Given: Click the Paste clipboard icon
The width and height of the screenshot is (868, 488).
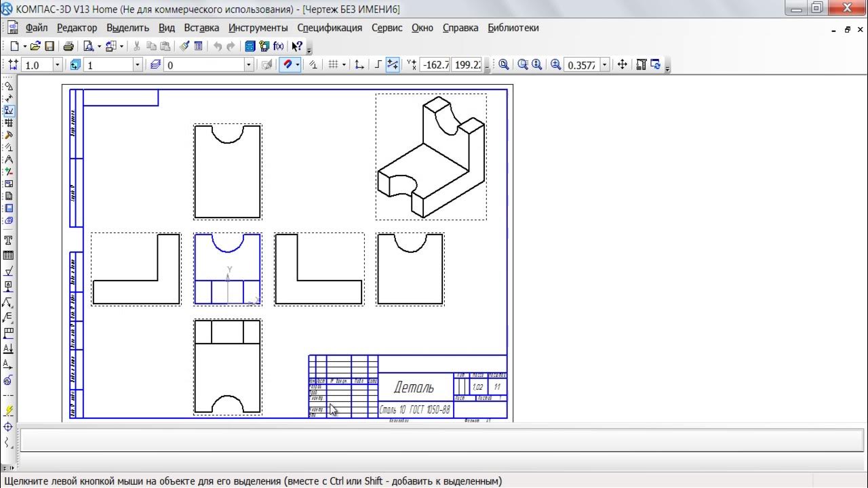Looking at the screenshot, I should [165, 46].
